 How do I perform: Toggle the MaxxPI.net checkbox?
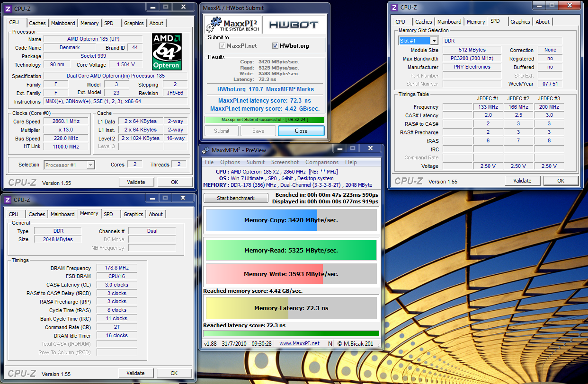223,46
